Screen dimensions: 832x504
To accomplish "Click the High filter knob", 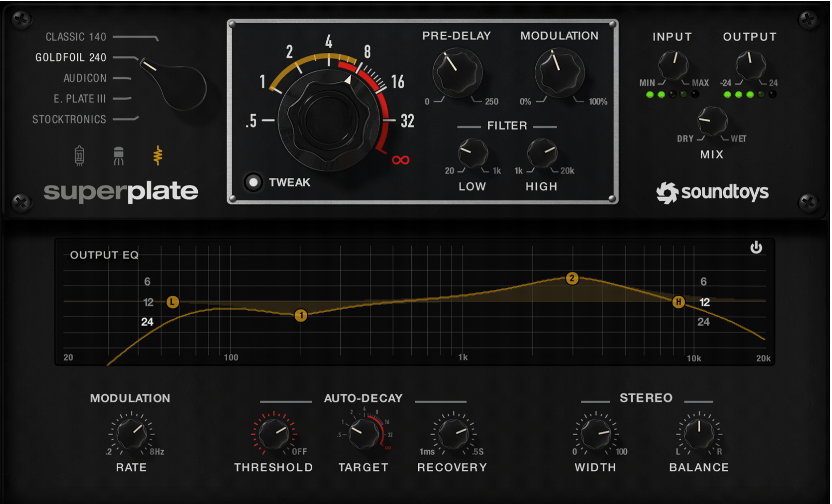I will pyautogui.click(x=542, y=153).
